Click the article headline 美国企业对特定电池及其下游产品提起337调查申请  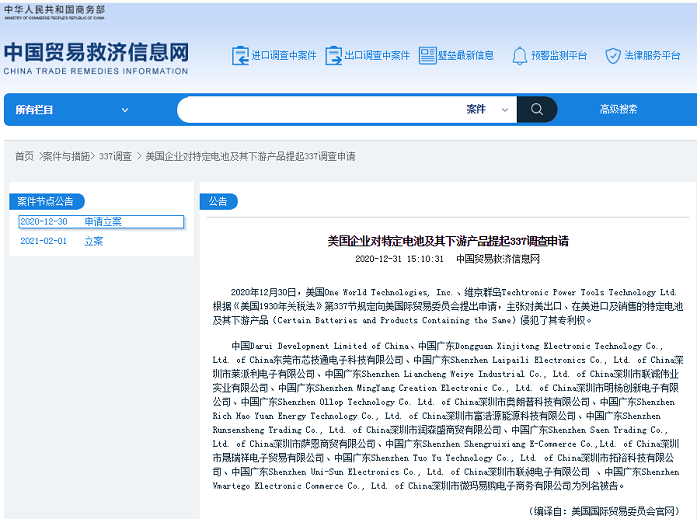448,241
